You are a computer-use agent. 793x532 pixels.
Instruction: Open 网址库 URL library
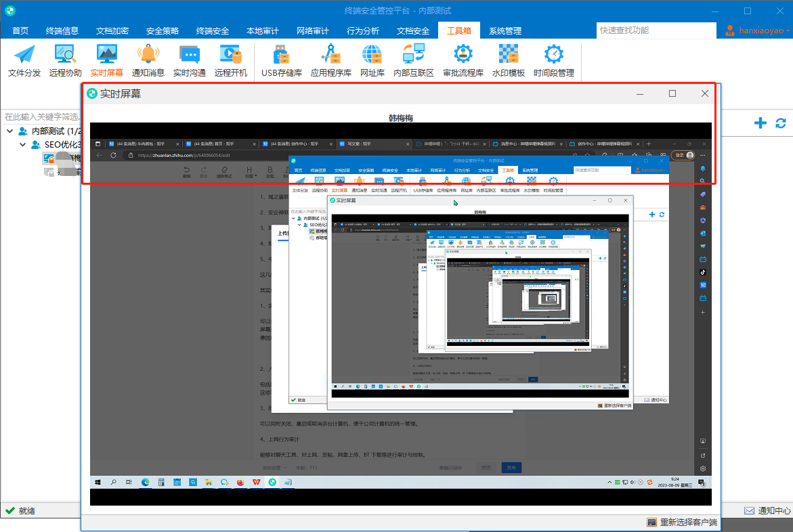click(372, 61)
